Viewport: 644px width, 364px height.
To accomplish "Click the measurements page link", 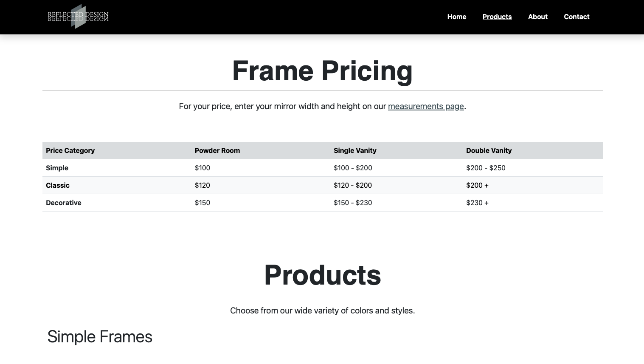I will 426,106.
